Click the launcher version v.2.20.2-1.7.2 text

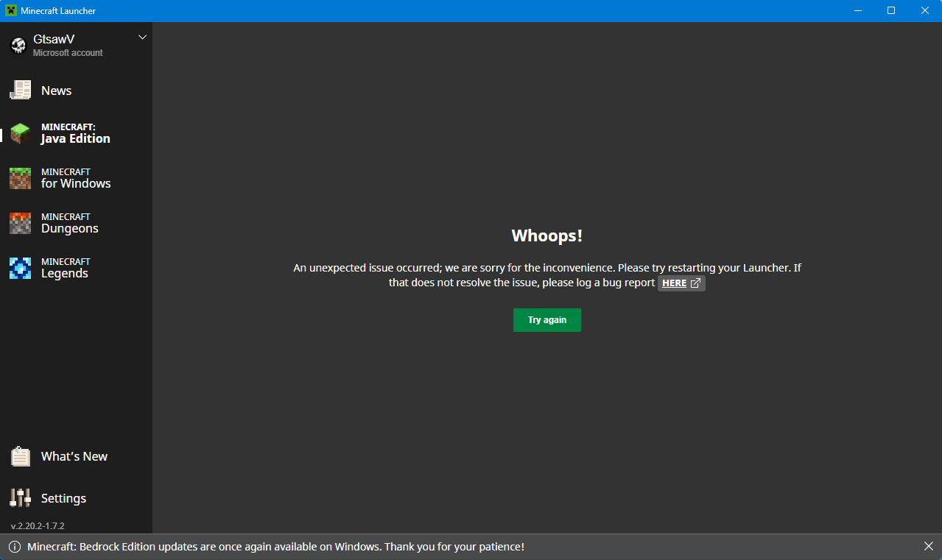[x=38, y=526]
